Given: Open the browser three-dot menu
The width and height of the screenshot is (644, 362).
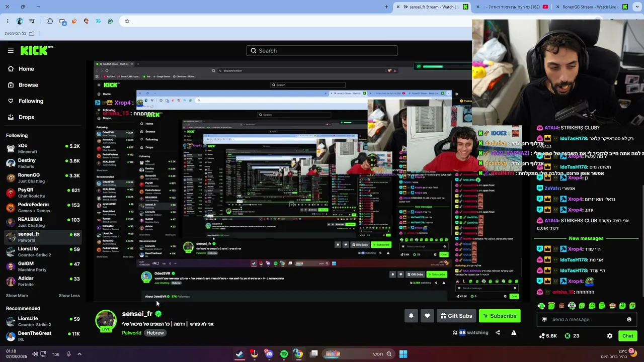Looking at the screenshot, I should pyautogui.click(x=8, y=21).
